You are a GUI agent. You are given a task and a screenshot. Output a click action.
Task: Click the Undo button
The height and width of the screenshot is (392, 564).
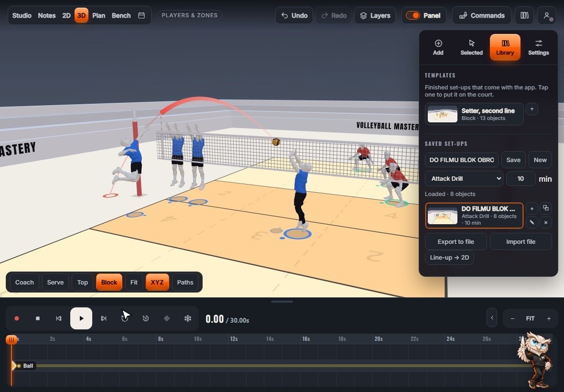click(294, 15)
